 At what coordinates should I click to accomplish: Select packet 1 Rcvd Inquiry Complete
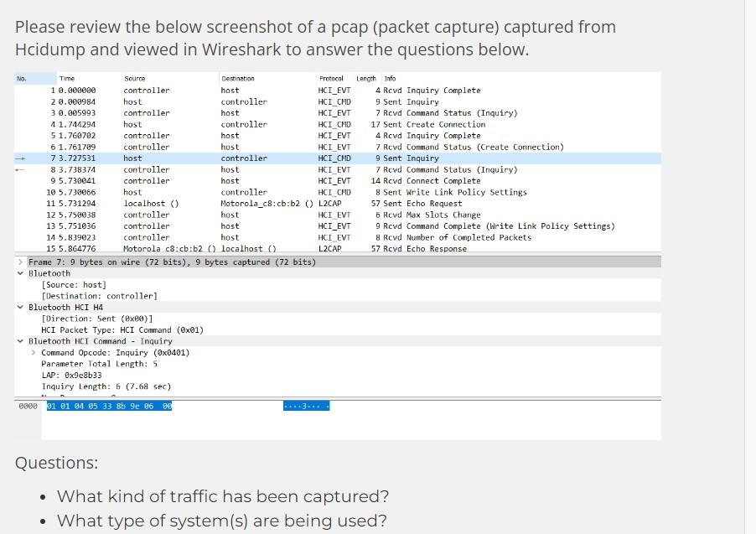pyautogui.click(x=338, y=91)
